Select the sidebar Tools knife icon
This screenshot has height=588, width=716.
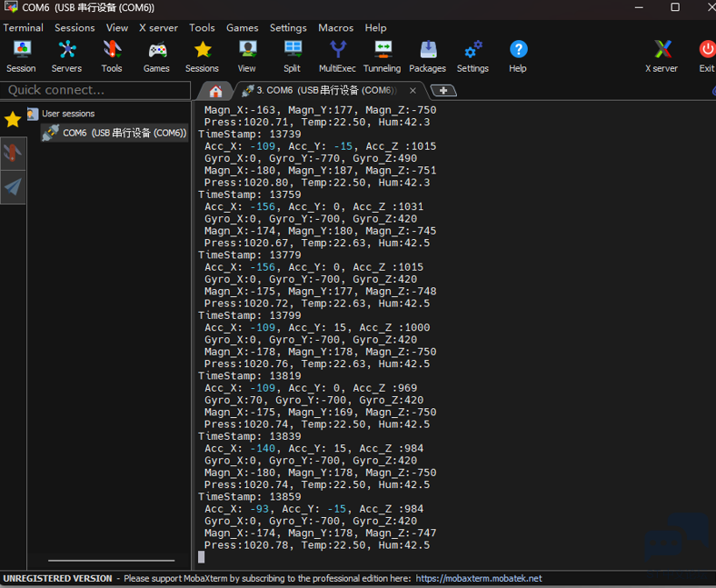pos(13,153)
